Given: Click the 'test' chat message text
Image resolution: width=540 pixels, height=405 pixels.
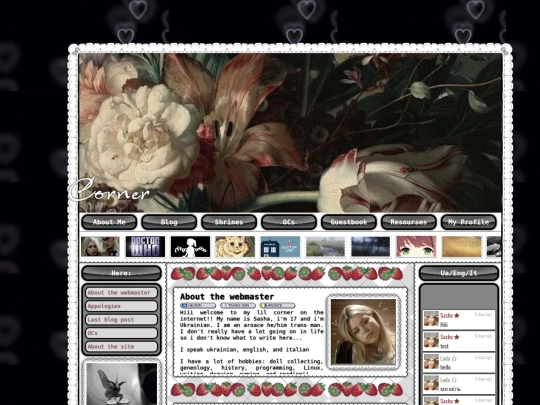Looking at the screenshot, I should [x=444, y=346].
